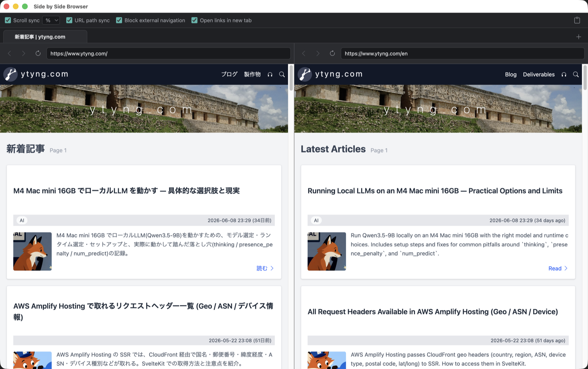
Task: Click date 2026-06-08 23:29 (34 days ago)
Action: coord(527,221)
